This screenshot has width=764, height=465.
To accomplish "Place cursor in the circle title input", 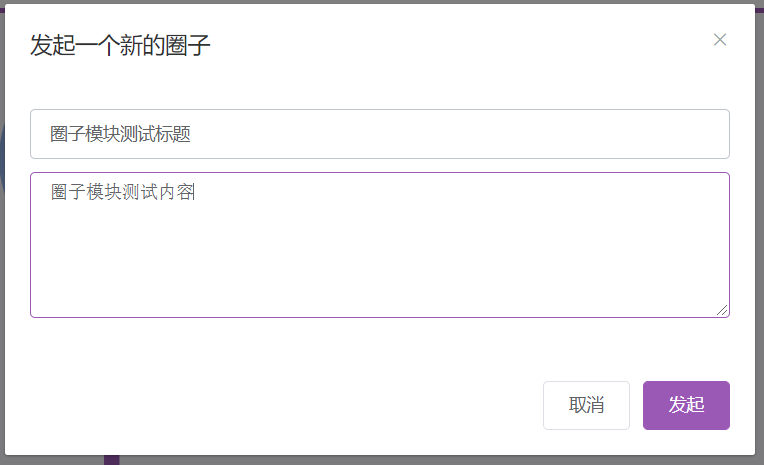I will click(380, 134).
